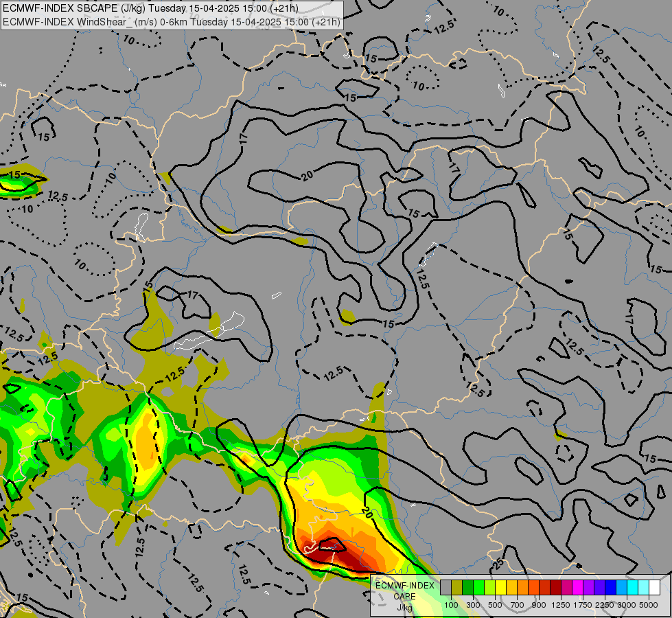Viewport: 672px width, 618px height.
Task: Click the '20' contour label over the yellow CAPE area
Action: (x=367, y=512)
